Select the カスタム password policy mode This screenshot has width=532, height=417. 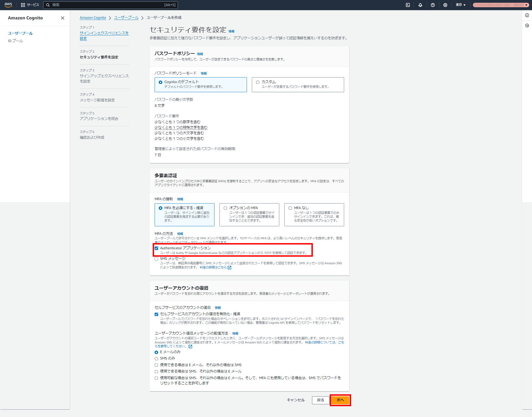pyautogui.click(x=258, y=82)
